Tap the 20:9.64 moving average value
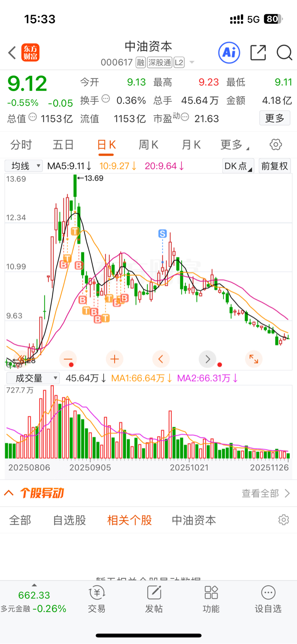297x644 pixels. point(164,166)
